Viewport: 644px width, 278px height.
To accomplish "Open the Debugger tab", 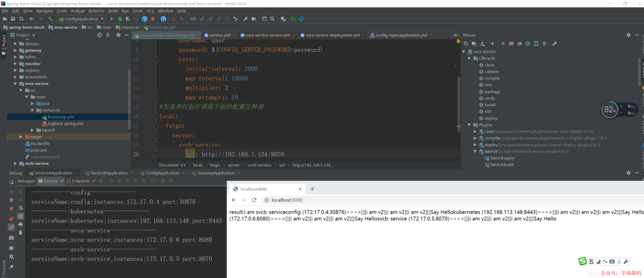I will [x=26, y=181].
